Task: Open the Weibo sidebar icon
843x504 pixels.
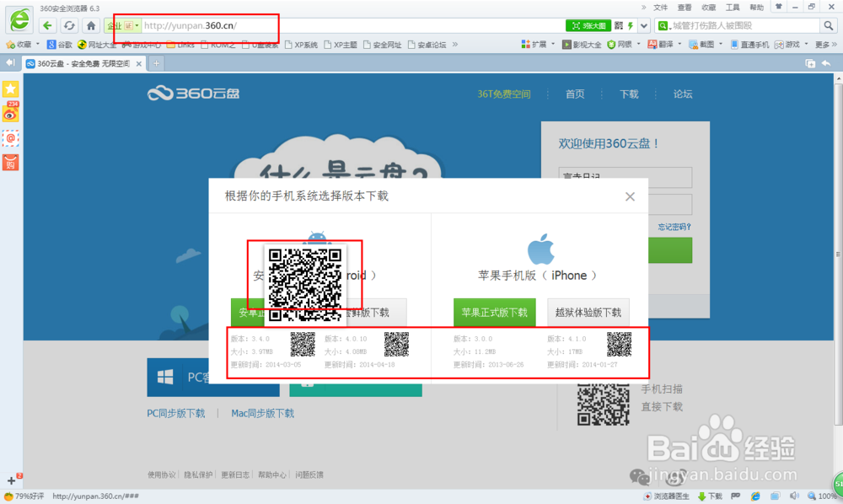Action: [x=11, y=113]
